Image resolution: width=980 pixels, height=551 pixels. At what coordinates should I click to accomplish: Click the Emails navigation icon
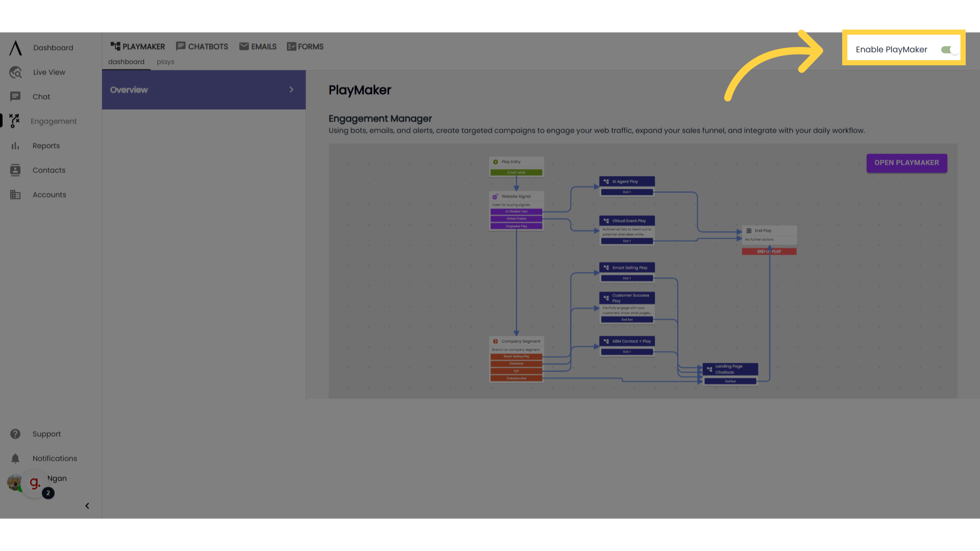tap(243, 46)
